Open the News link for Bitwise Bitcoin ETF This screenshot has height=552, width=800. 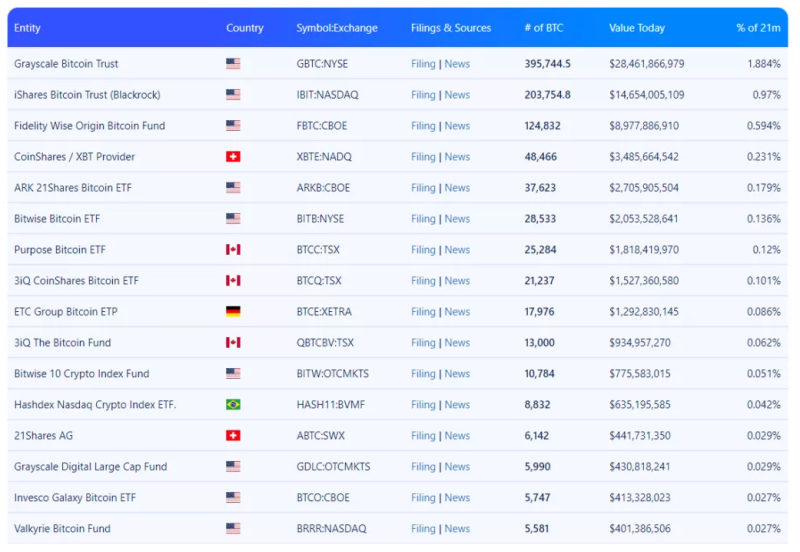point(457,219)
